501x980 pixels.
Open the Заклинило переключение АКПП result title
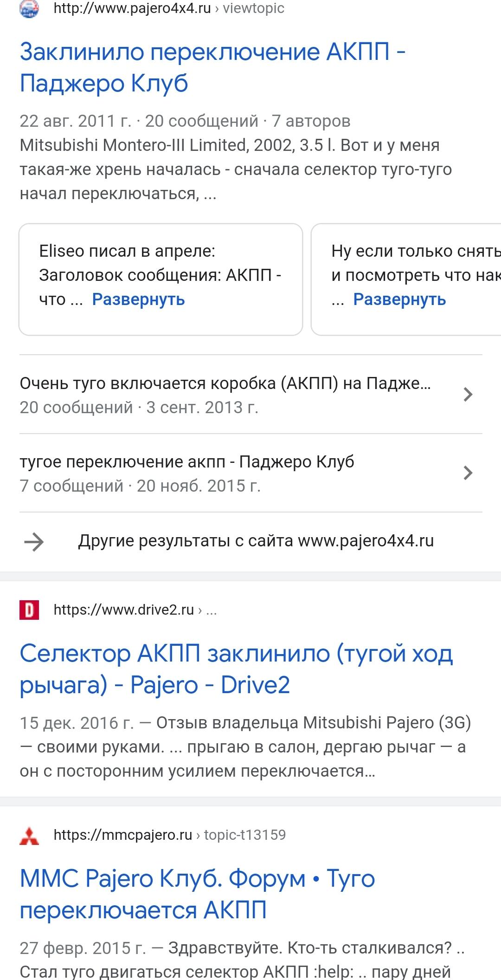(x=212, y=68)
